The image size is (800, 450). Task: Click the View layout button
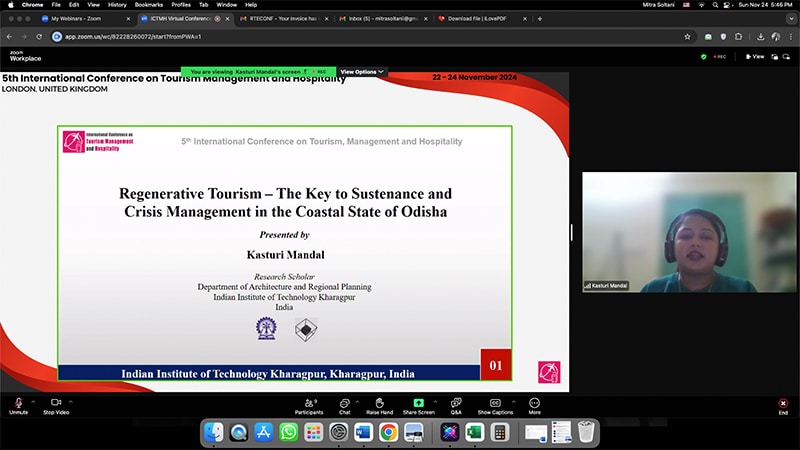click(x=755, y=56)
